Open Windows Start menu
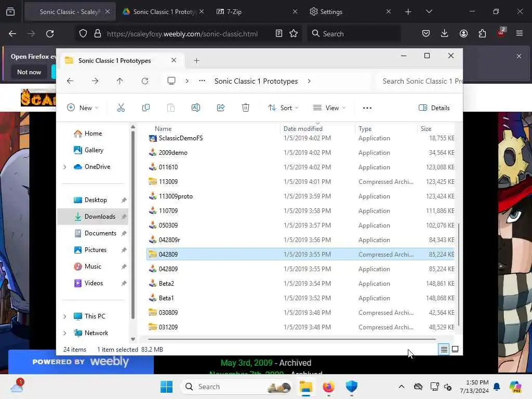Viewport: 532px width, 399px height. point(166,387)
